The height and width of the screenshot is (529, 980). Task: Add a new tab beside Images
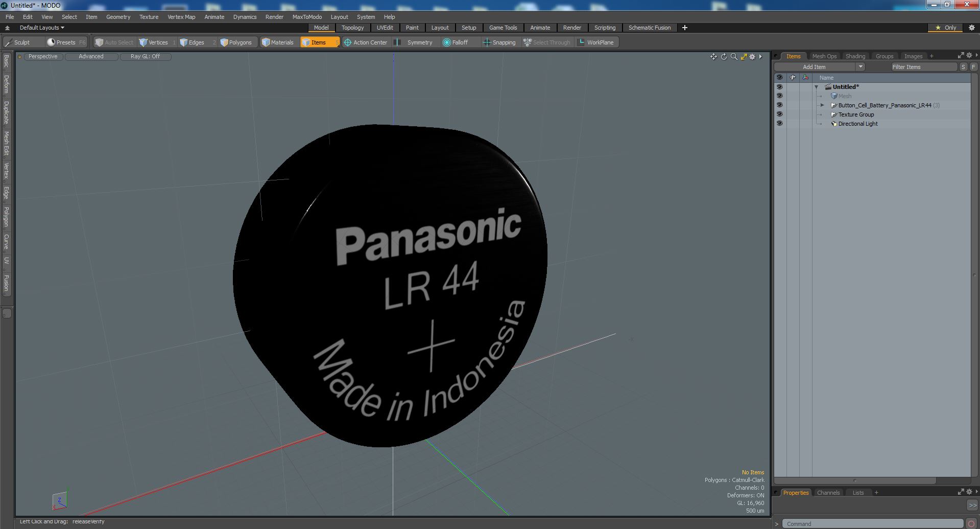coord(931,56)
